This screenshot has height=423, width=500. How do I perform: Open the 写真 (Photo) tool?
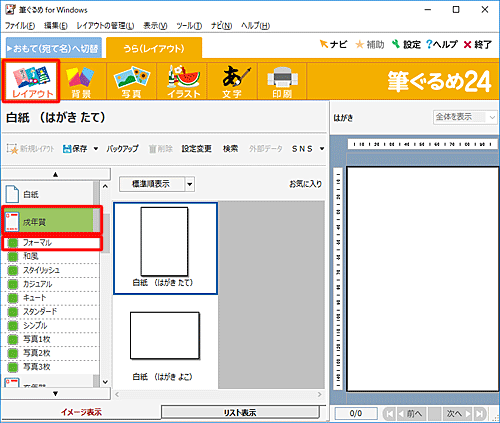click(132, 82)
